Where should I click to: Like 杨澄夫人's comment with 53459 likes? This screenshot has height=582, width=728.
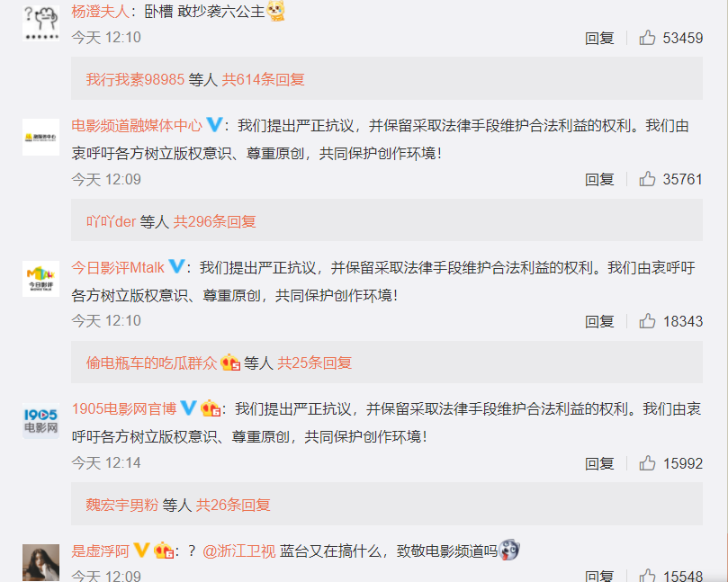(647, 38)
